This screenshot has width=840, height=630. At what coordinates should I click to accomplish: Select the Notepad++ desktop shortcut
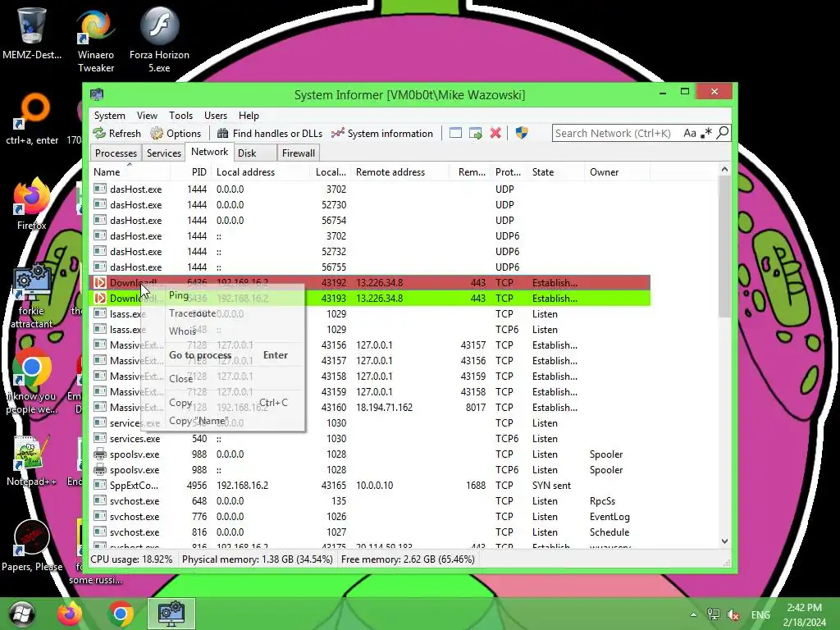[x=31, y=461]
